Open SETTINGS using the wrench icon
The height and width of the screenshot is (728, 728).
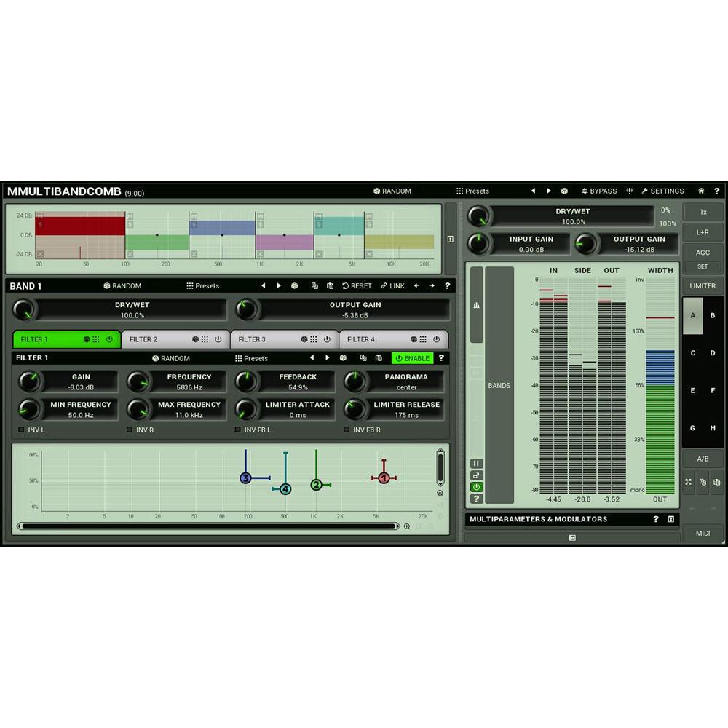point(644,191)
